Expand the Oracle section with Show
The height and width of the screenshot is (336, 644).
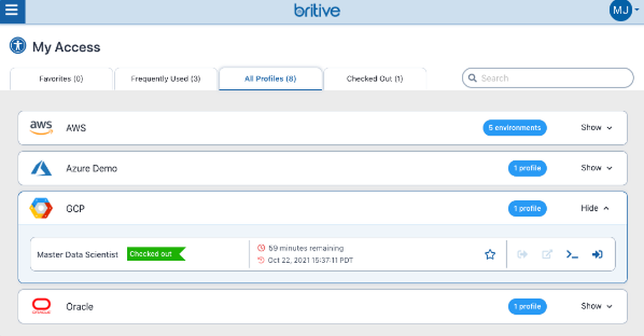[x=596, y=306]
